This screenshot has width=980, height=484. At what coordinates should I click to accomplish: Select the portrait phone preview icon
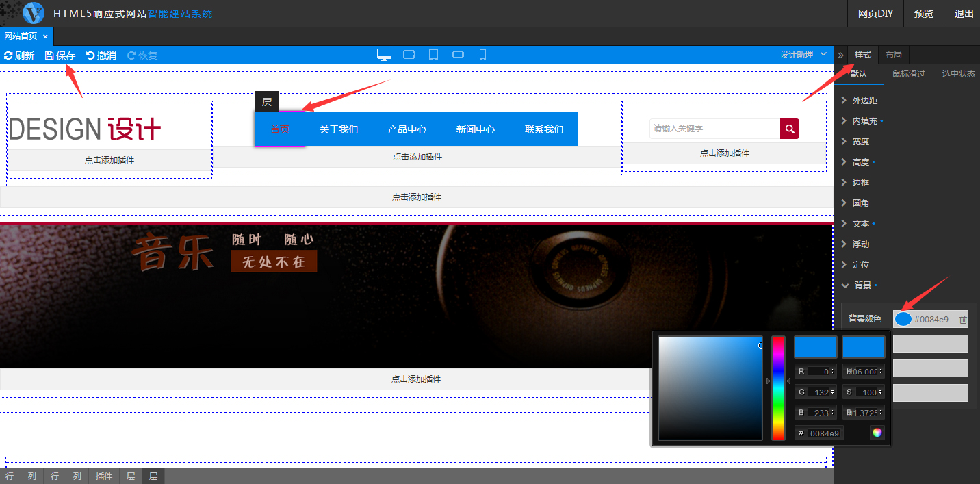pos(482,55)
